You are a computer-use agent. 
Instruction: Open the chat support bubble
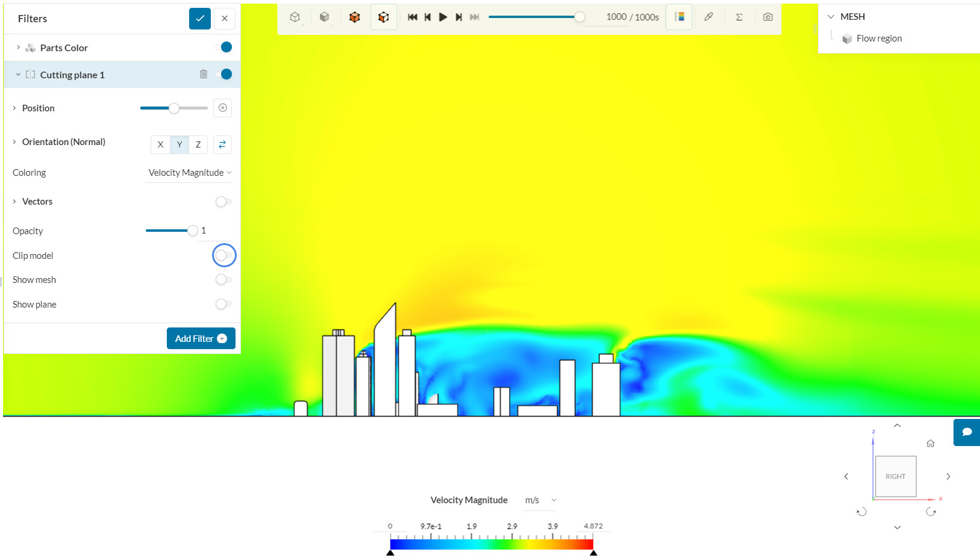[967, 432]
